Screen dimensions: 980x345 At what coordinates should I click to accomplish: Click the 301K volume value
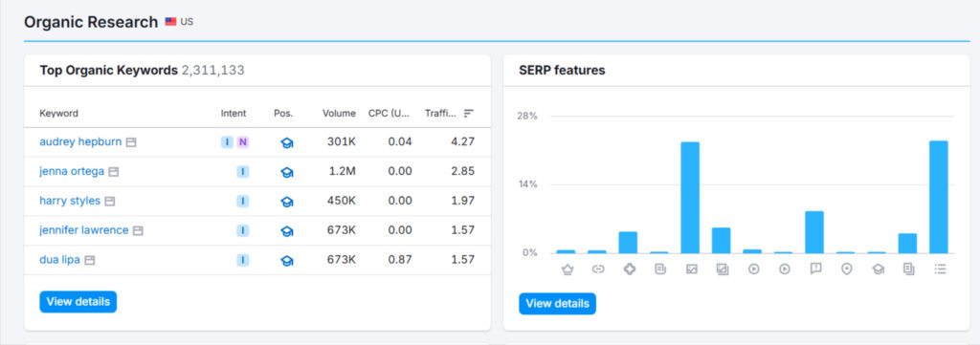342,141
